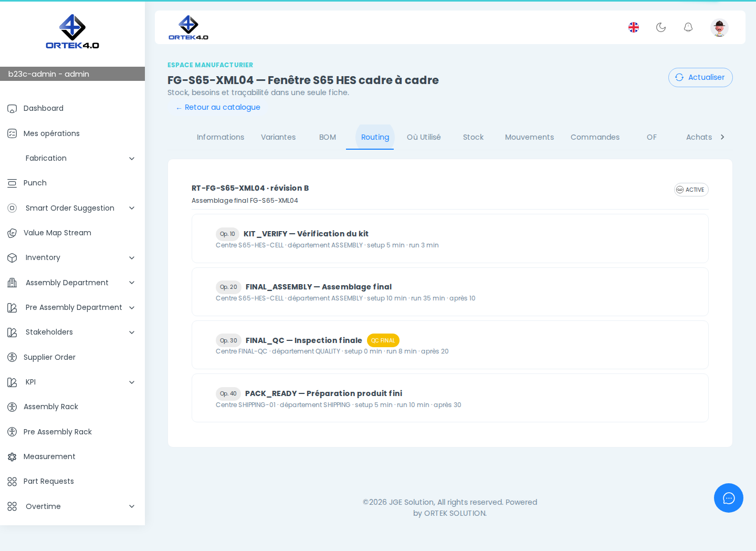Toggle dark mode moon icon

click(661, 27)
